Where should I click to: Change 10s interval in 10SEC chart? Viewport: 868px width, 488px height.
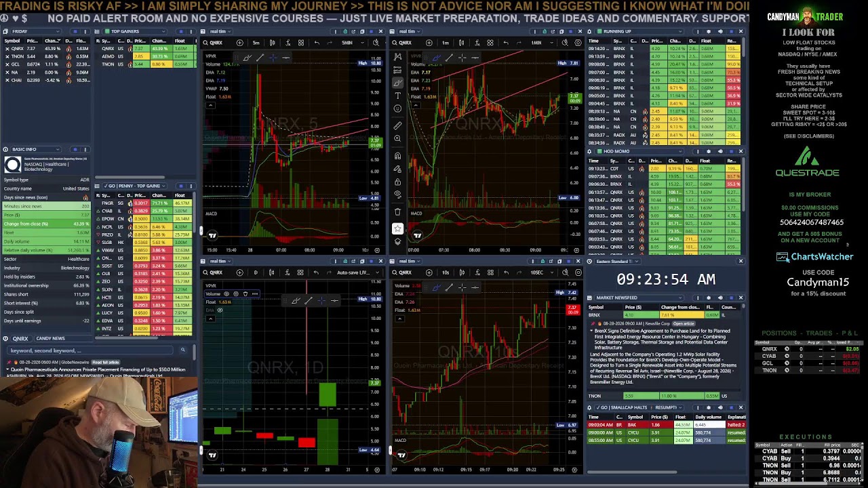[x=446, y=272]
